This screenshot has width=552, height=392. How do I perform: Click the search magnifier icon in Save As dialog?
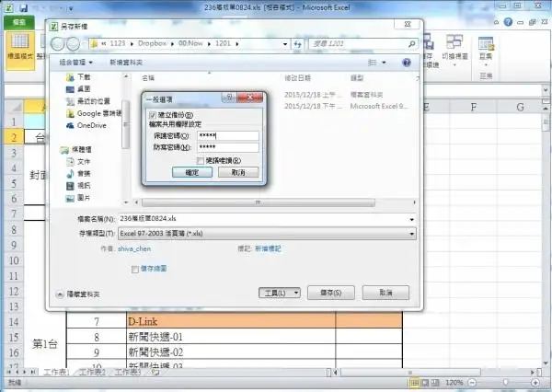point(411,44)
